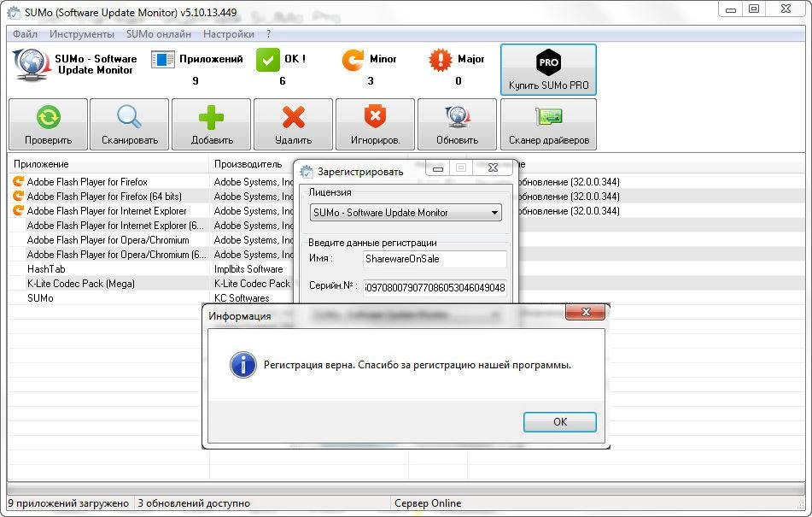The height and width of the screenshot is (517, 812).
Task: Click the Имя input field
Action: 435,259
